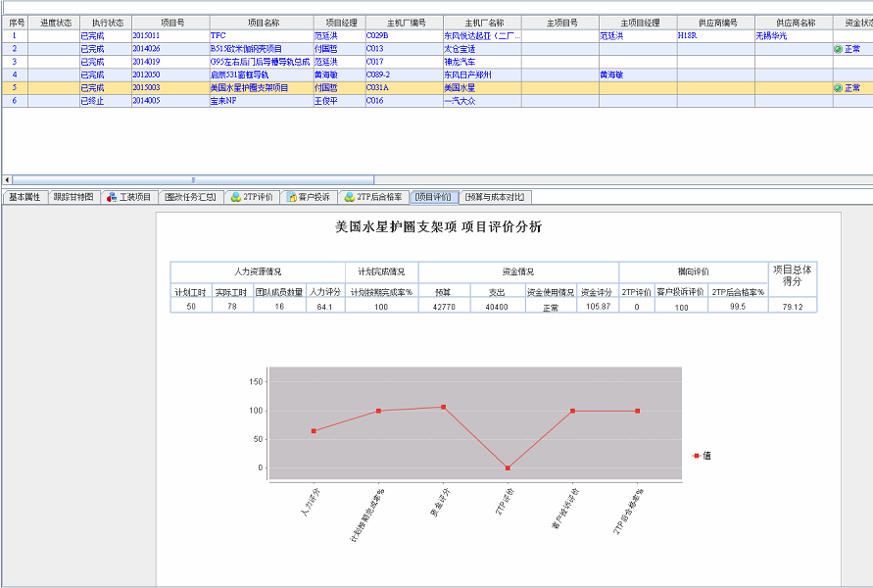Click green 正常 status icon in row 5

point(839,88)
